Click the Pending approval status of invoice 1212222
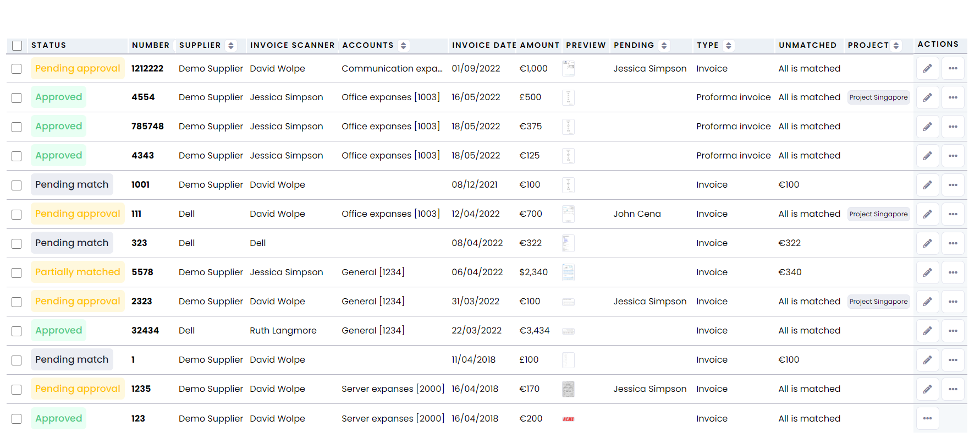980x448 pixels. [x=78, y=68]
